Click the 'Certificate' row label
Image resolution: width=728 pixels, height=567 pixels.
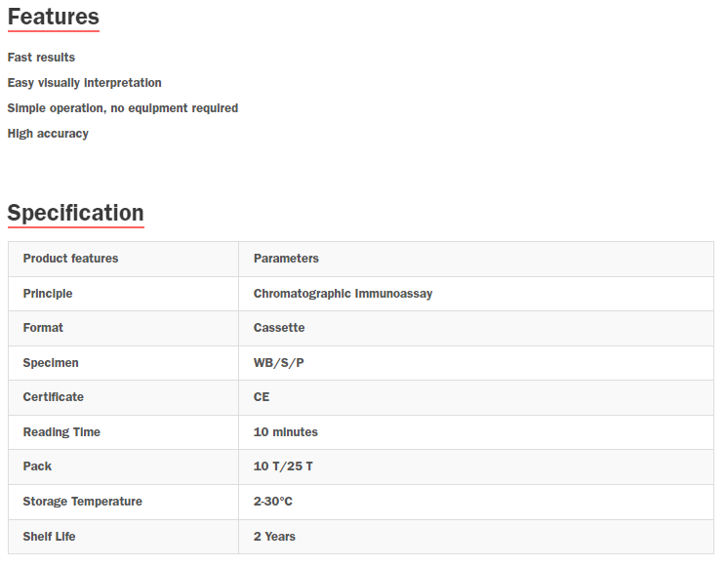(x=54, y=397)
